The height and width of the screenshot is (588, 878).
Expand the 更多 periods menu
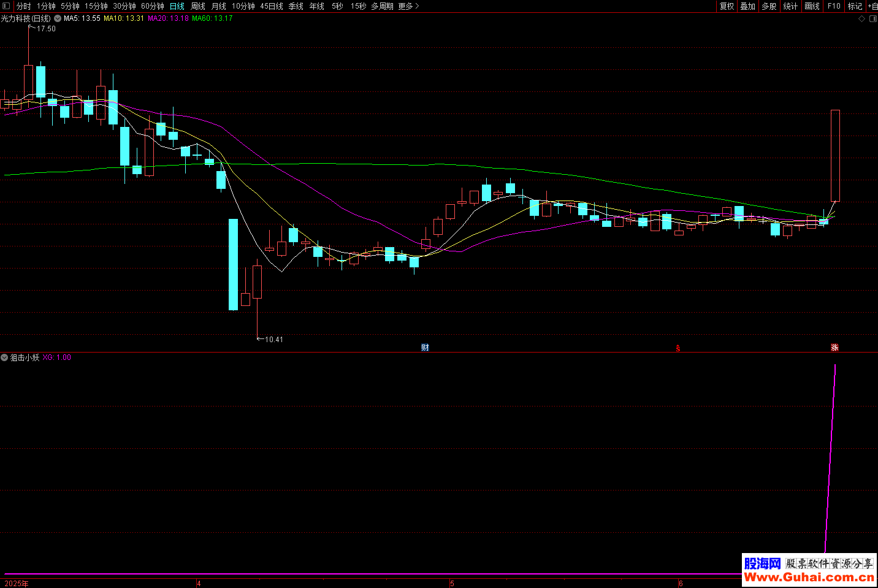(408, 6)
